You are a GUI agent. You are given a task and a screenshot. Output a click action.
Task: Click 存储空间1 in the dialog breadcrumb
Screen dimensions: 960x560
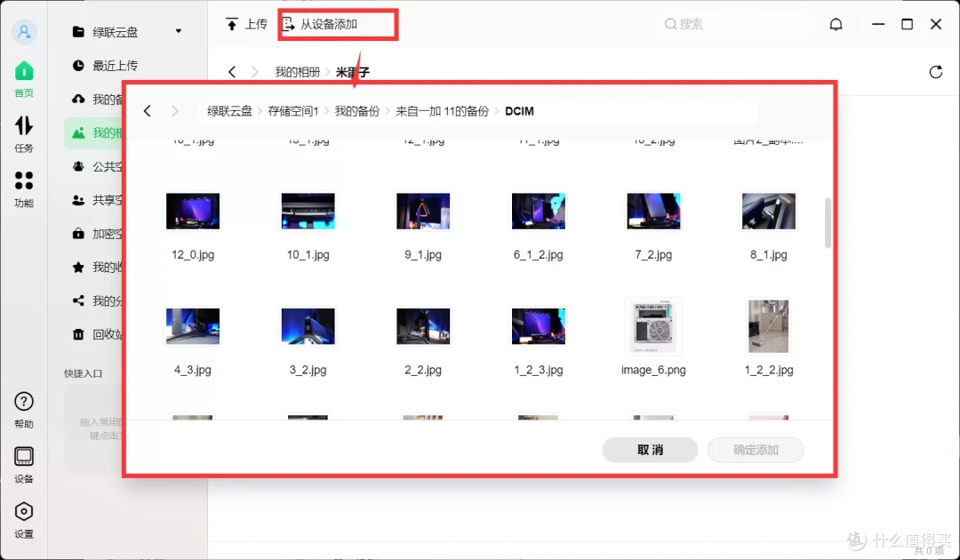tap(293, 111)
